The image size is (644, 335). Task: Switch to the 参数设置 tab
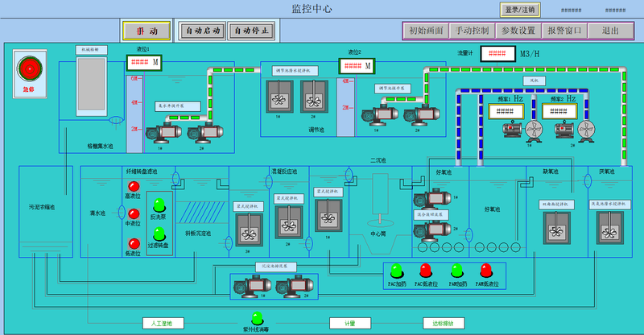[518, 31]
